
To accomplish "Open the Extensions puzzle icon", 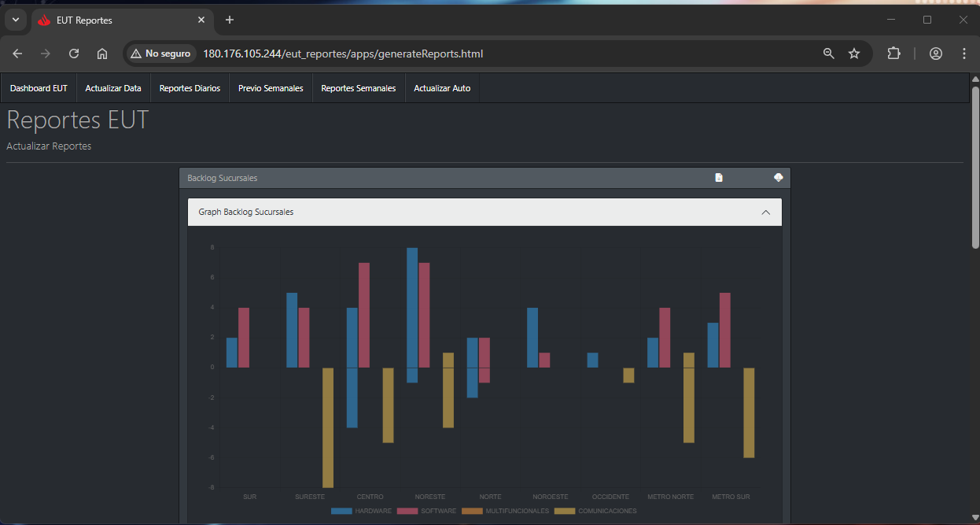I will coord(893,54).
